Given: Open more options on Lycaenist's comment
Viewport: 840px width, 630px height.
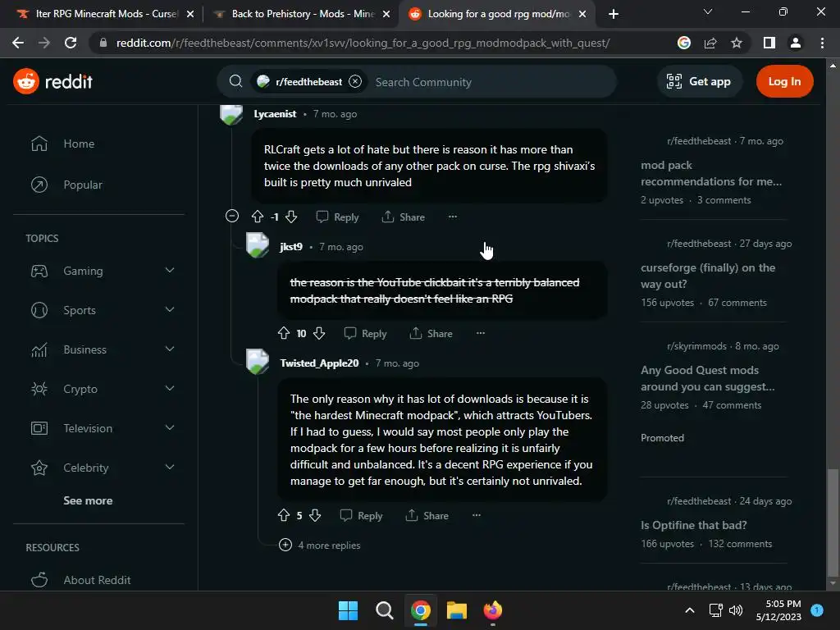Looking at the screenshot, I should (x=453, y=217).
